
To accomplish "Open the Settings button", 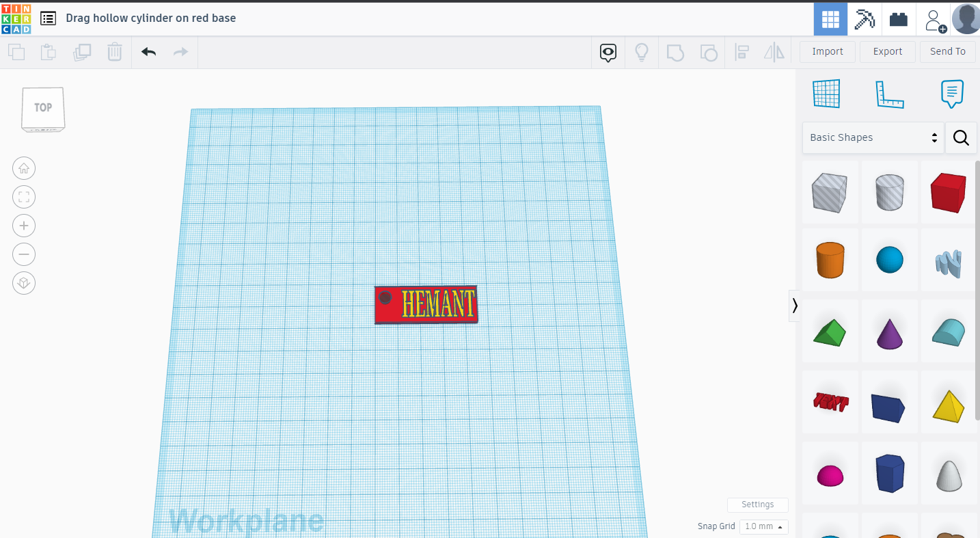I will pyautogui.click(x=758, y=505).
